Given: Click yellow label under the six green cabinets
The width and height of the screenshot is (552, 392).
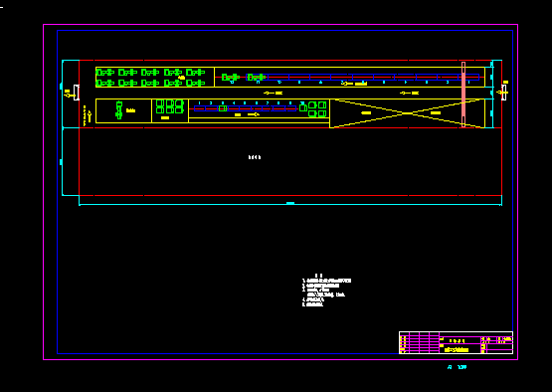Looking at the screenshot, I should 165,117.
